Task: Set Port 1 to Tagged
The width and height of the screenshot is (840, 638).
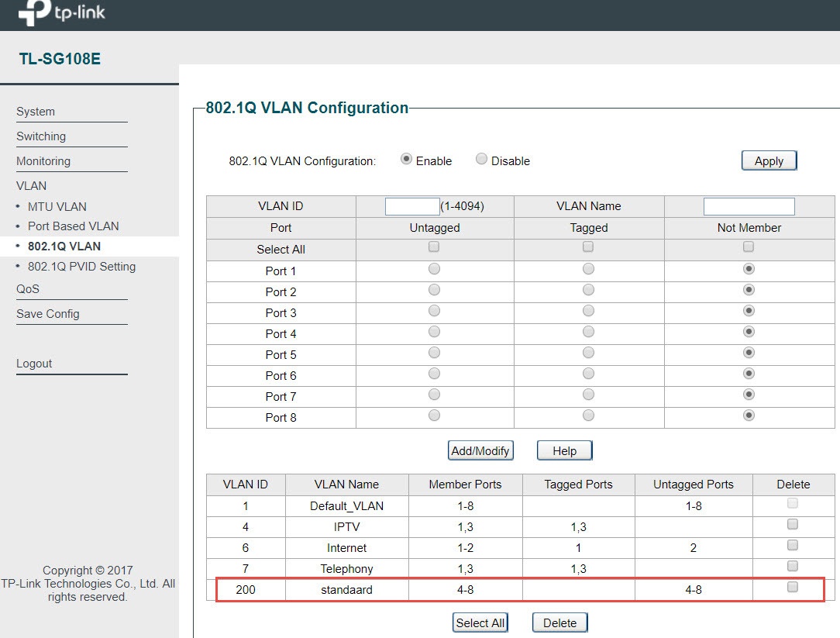Action: coord(589,268)
